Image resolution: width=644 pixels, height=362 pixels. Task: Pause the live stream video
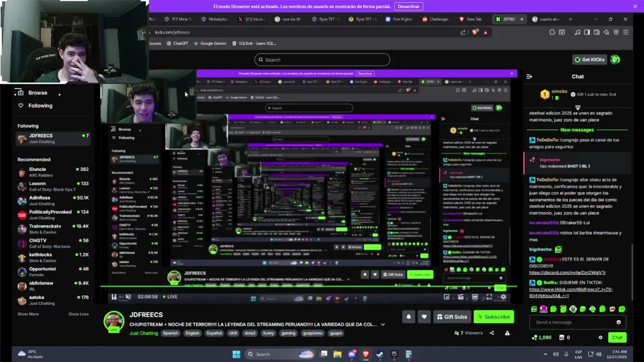(114, 297)
